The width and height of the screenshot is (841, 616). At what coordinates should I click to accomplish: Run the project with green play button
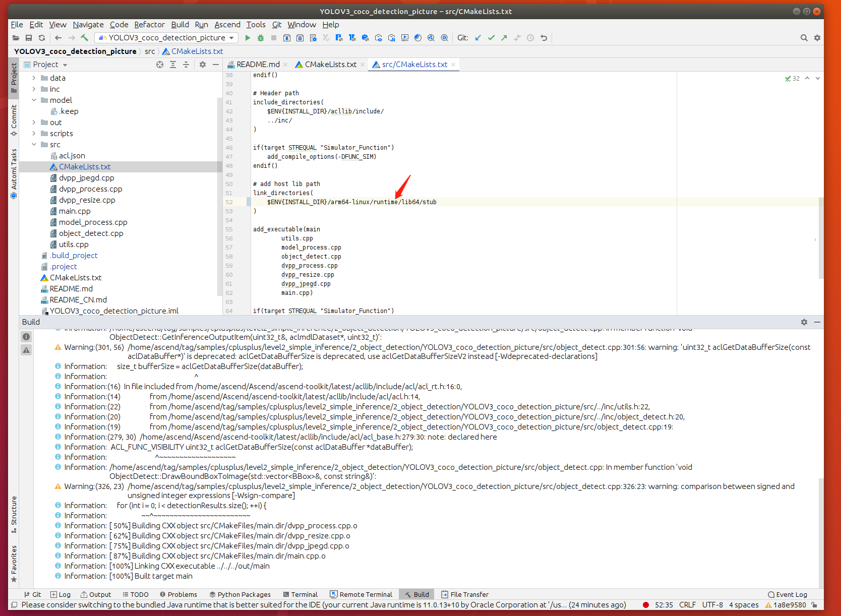[x=248, y=38]
